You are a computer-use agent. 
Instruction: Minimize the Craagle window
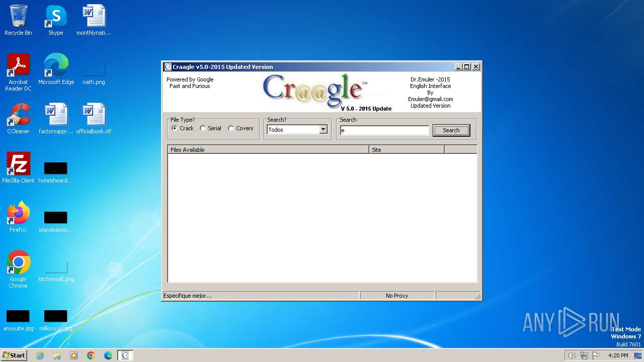click(458, 67)
